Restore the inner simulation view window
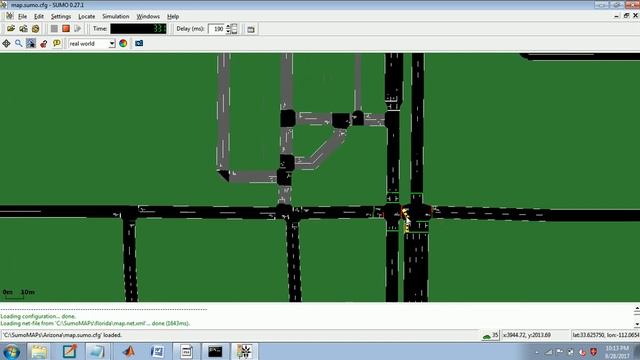640x360 pixels. [626, 16]
